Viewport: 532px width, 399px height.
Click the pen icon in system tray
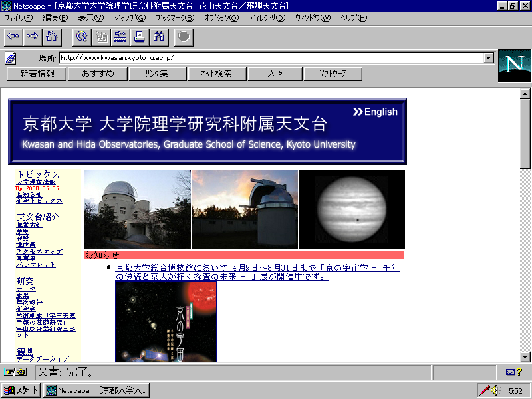pyautogui.click(x=484, y=390)
